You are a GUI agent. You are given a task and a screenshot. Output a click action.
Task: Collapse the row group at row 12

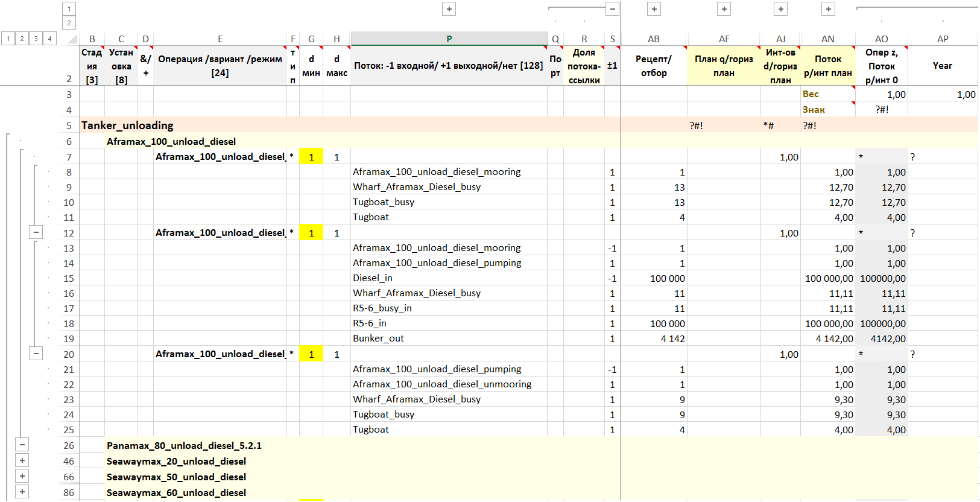coord(36,232)
